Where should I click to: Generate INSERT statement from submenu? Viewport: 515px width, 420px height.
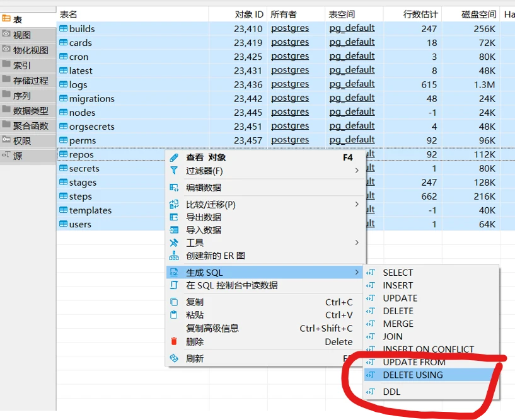(431, 285)
